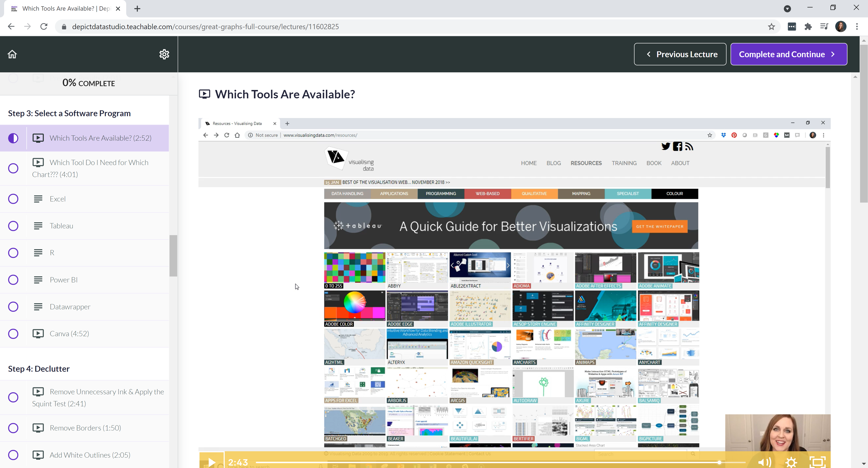Screen dimensions: 868x468
Task: Open a new browser tab
Action: tap(137, 9)
